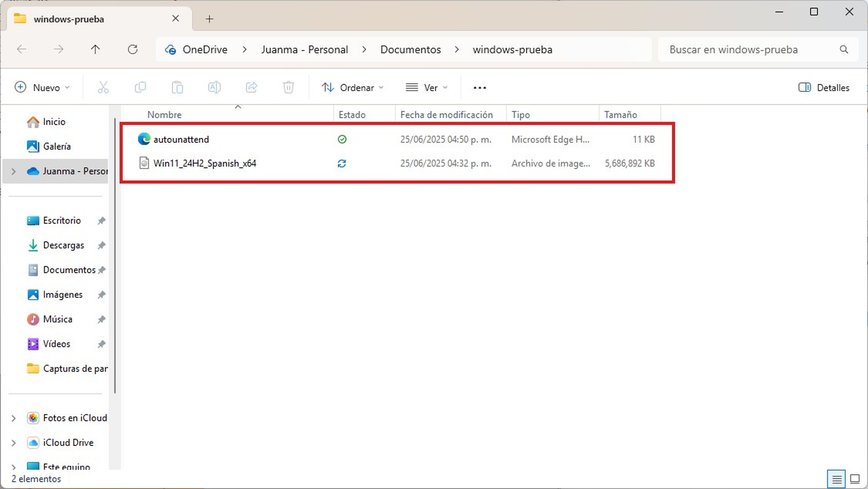
Task: Open chevron after Documentos in address bar
Action: [457, 49]
